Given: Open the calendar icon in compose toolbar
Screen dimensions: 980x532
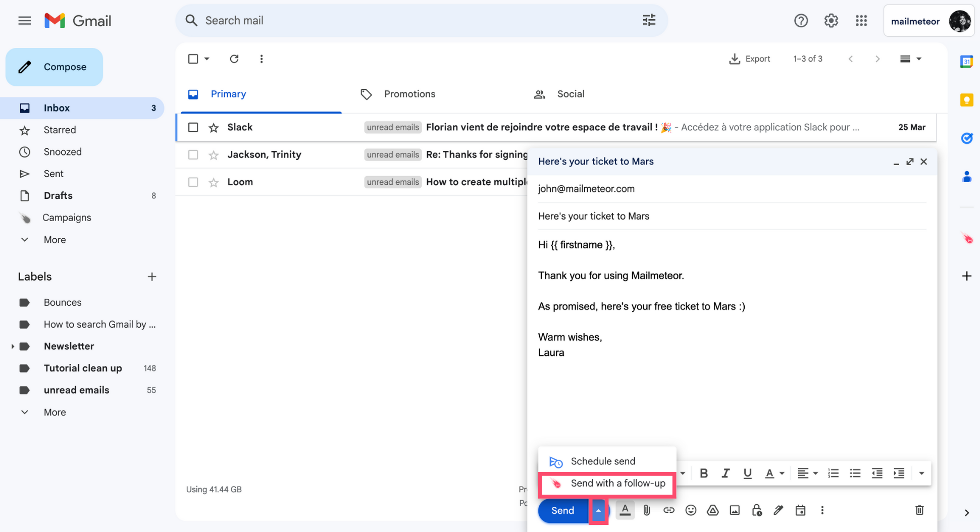Looking at the screenshot, I should pos(800,510).
